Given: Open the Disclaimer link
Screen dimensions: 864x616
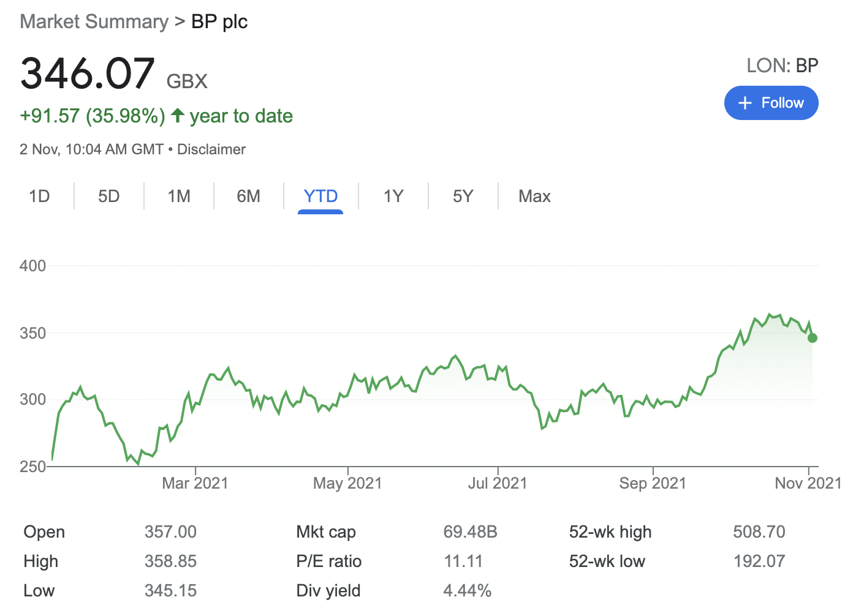Looking at the screenshot, I should (211, 149).
